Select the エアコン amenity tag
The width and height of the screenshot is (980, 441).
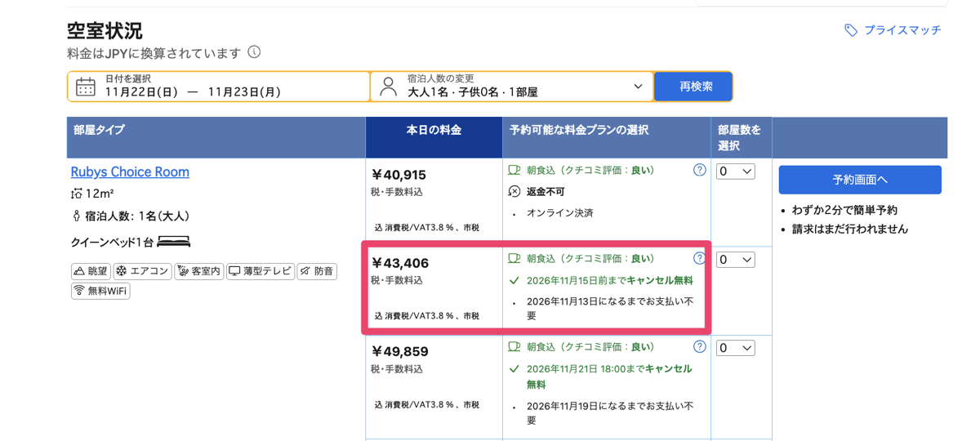142,271
